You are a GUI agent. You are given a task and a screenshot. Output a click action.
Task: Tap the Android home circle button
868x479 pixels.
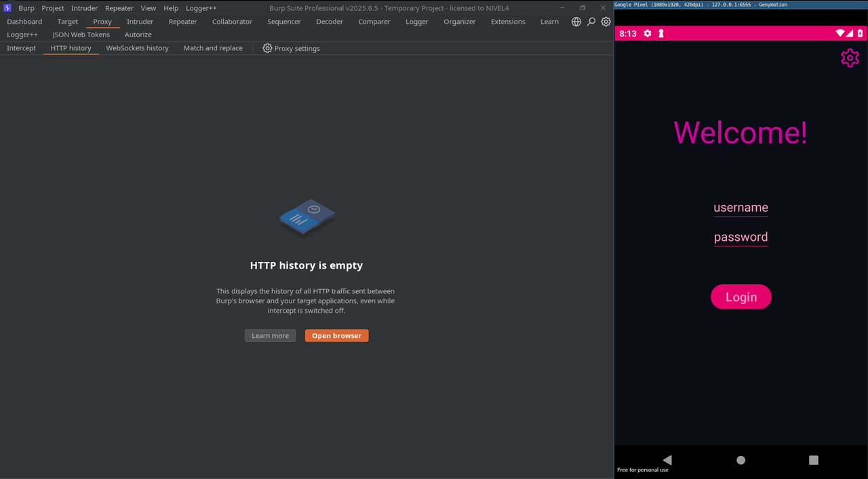pos(741,460)
